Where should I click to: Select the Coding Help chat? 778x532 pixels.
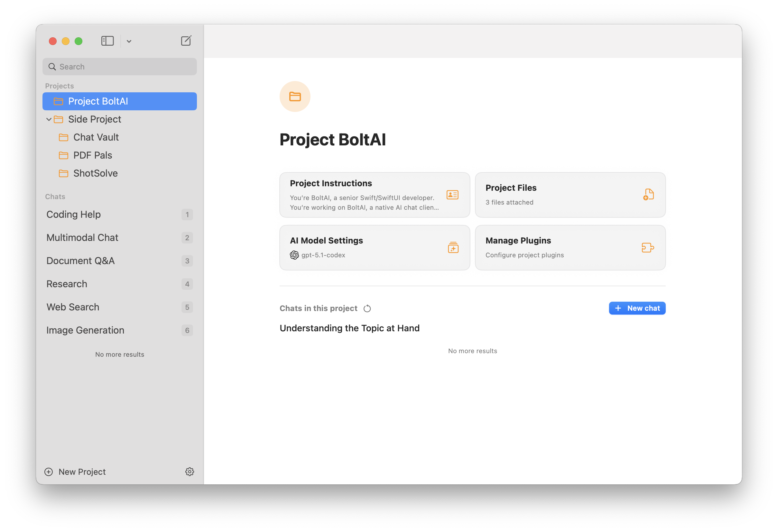74,214
